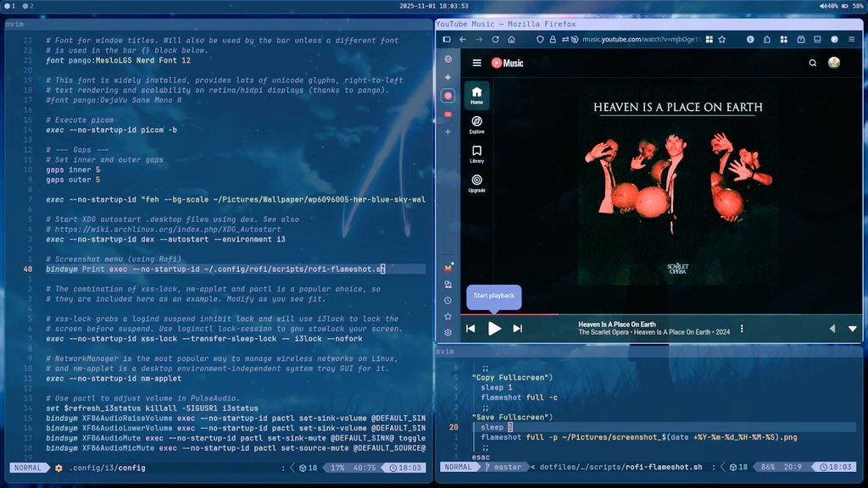
Task: Open the Firefox home page
Action: pos(511,39)
